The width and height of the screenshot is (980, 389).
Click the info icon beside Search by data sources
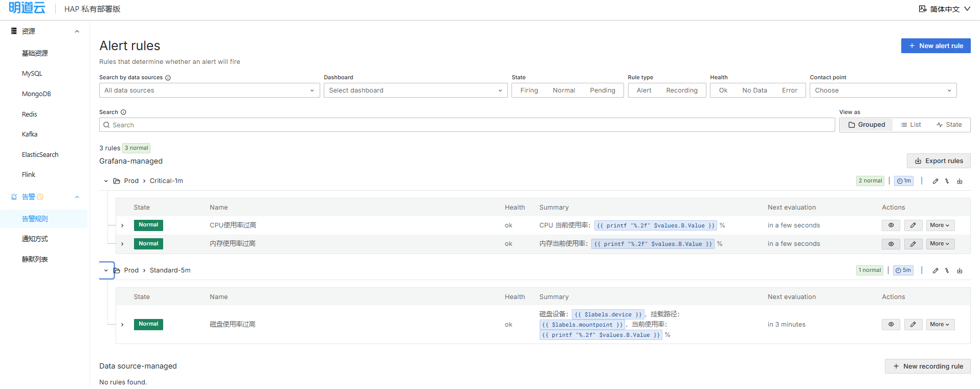click(x=168, y=78)
